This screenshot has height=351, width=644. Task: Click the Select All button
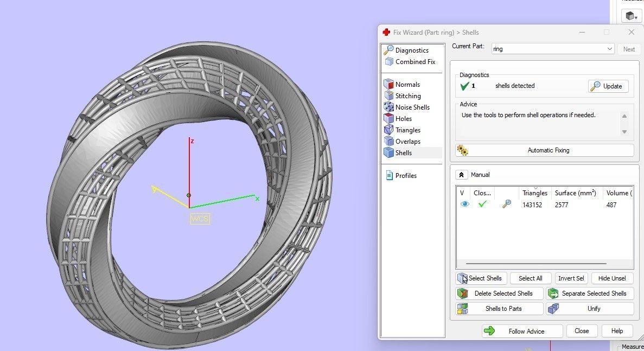[530, 278]
